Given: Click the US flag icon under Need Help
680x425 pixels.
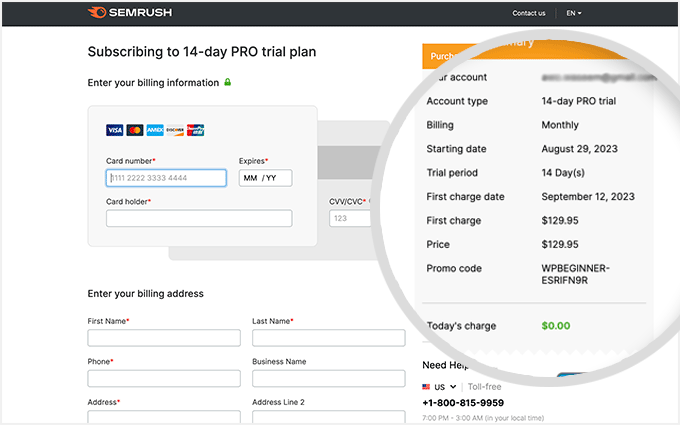Looking at the screenshot, I should [427, 386].
